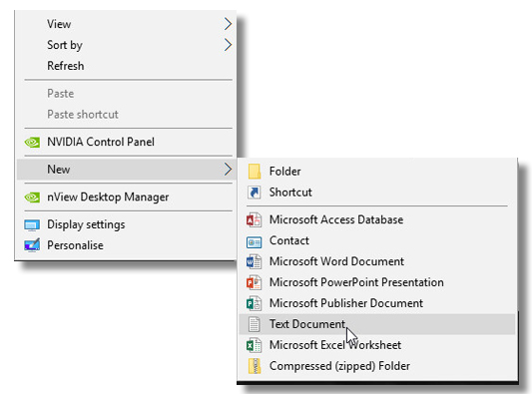The height and width of the screenshot is (394, 532).
Task: Click the Contact card icon
Action: pyautogui.click(x=254, y=241)
